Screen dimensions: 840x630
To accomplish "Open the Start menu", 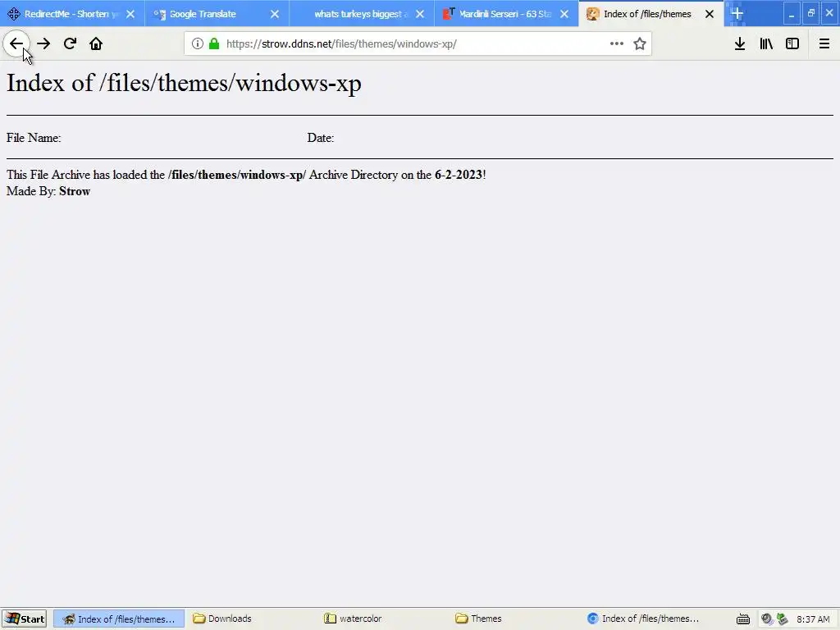I will pyautogui.click(x=24, y=619).
